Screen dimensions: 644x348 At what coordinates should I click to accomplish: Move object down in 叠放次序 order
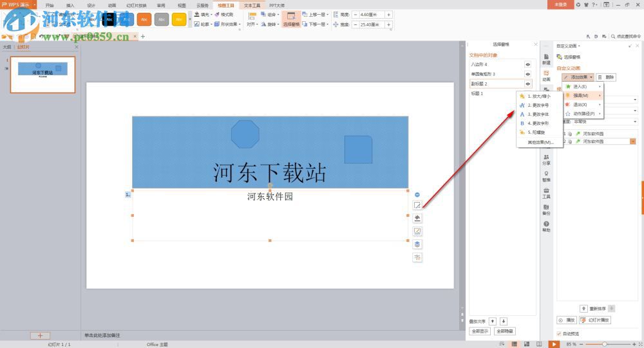(x=503, y=322)
